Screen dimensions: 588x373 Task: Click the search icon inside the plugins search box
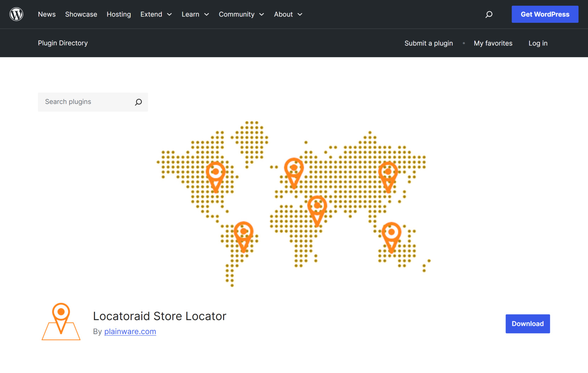(138, 102)
